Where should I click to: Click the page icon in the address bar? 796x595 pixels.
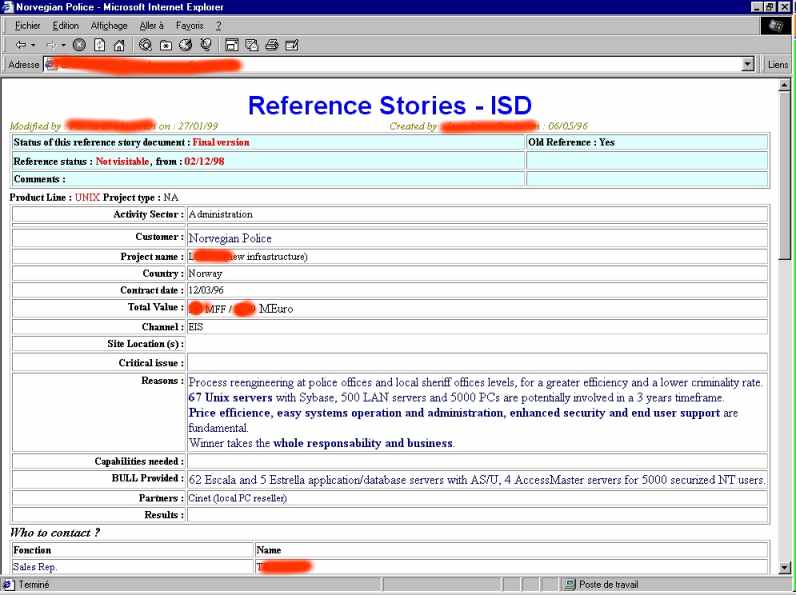49,64
